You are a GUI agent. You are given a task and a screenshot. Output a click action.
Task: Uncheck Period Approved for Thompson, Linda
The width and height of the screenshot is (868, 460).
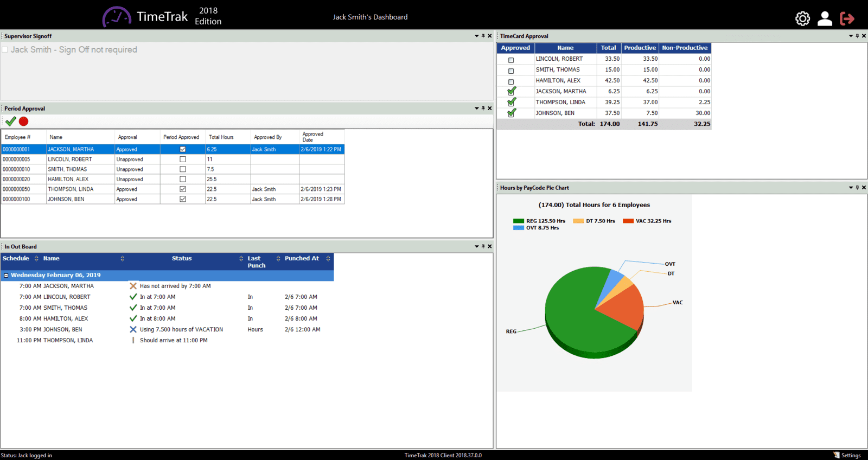point(183,189)
